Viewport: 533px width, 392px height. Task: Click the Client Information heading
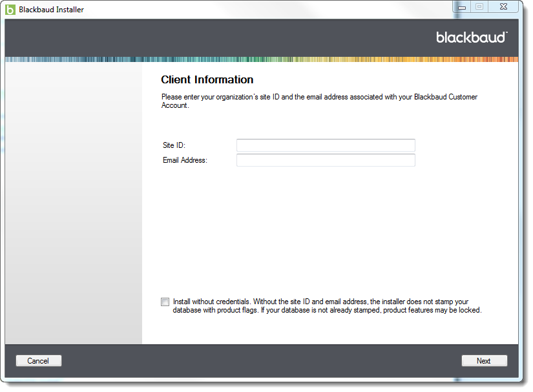(x=207, y=79)
